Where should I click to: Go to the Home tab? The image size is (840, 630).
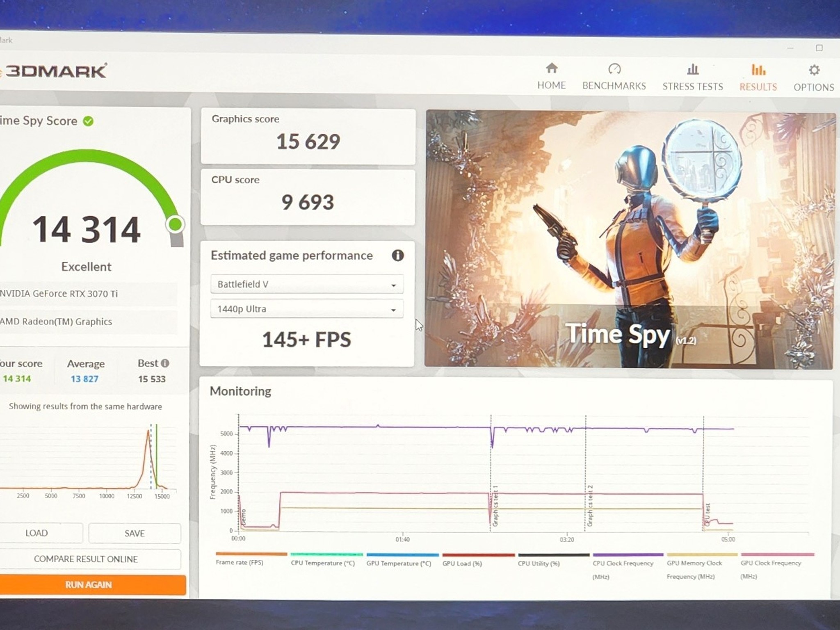[x=551, y=77]
